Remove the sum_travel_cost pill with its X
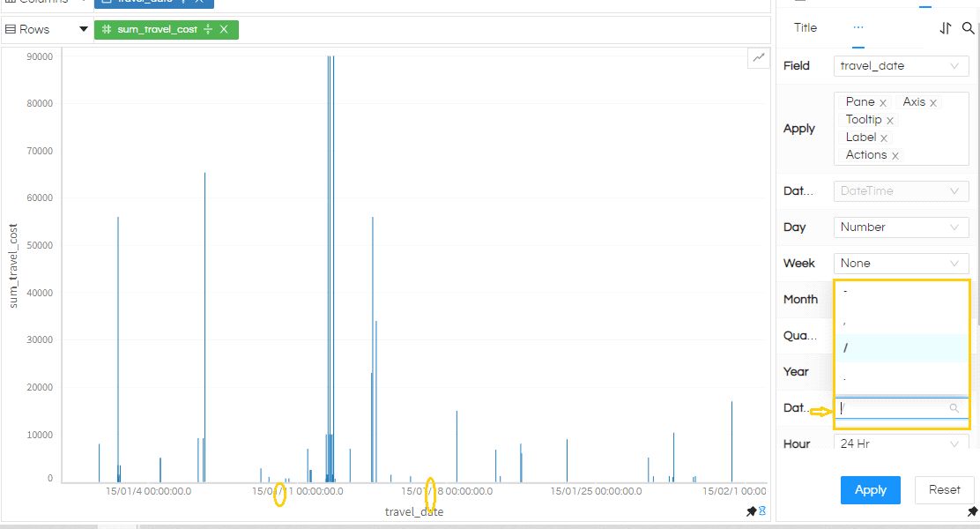This screenshot has width=980, height=529. pyautogui.click(x=224, y=29)
